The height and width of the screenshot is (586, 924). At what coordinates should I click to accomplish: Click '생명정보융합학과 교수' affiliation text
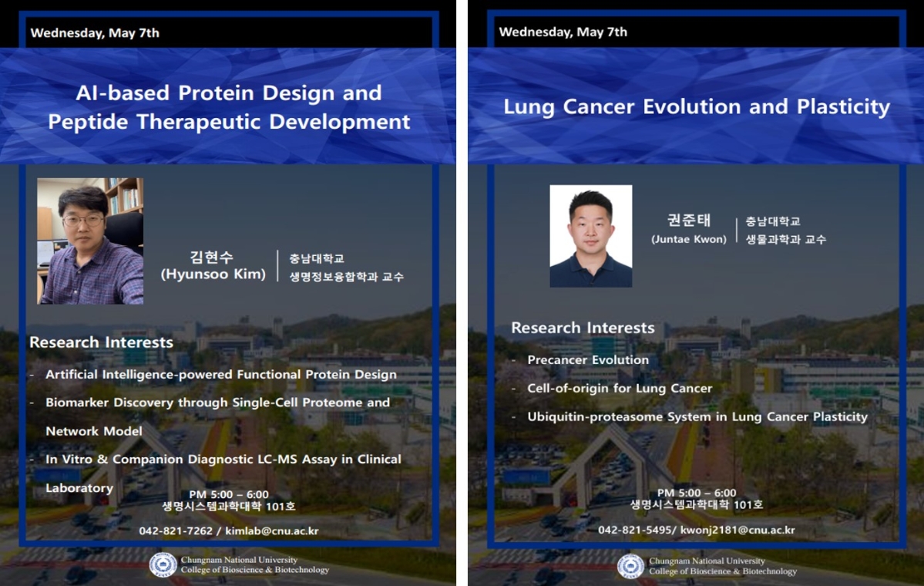pyautogui.click(x=346, y=277)
